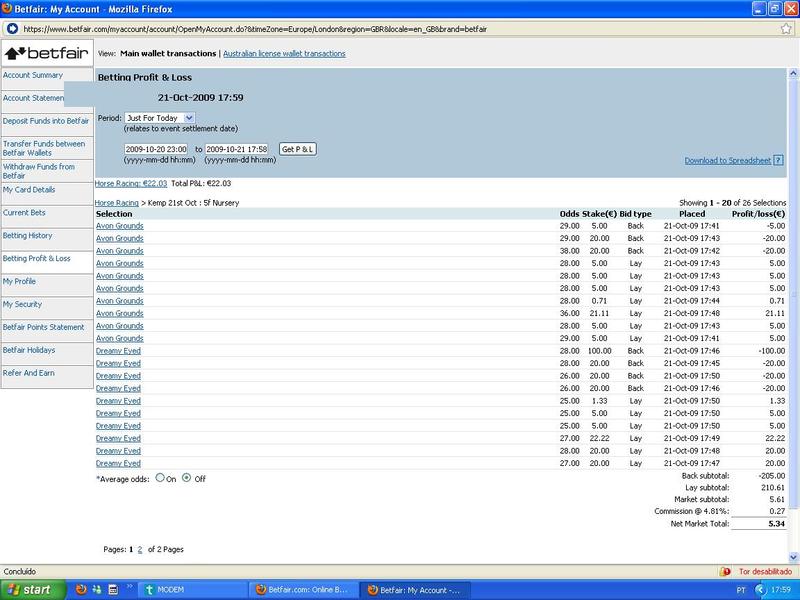This screenshot has width=800, height=600.
Task: Switch to Betfair.com: Online B... taskbar window
Action: (303, 590)
